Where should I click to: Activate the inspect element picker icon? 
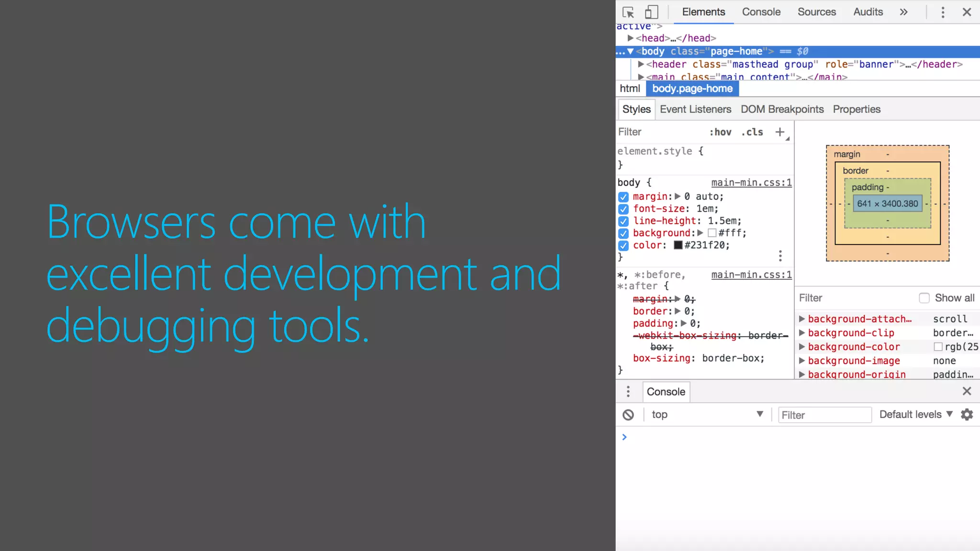click(x=628, y=12)
